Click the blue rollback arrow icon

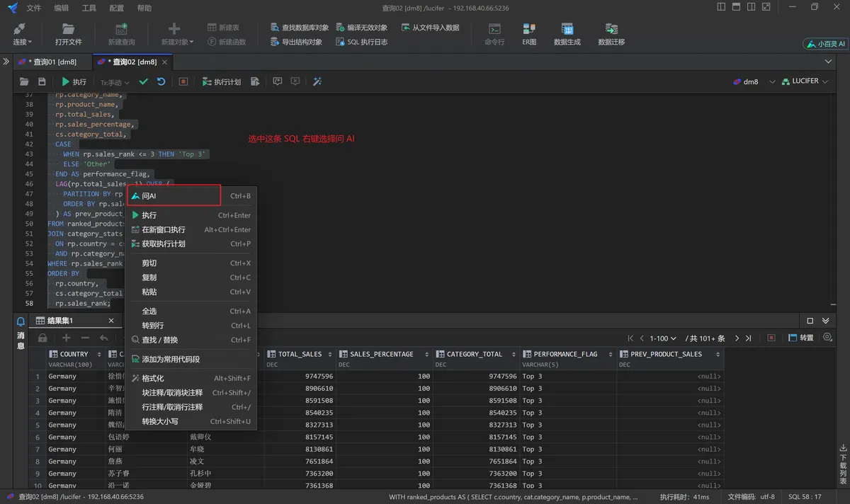[x=161, y=82]
